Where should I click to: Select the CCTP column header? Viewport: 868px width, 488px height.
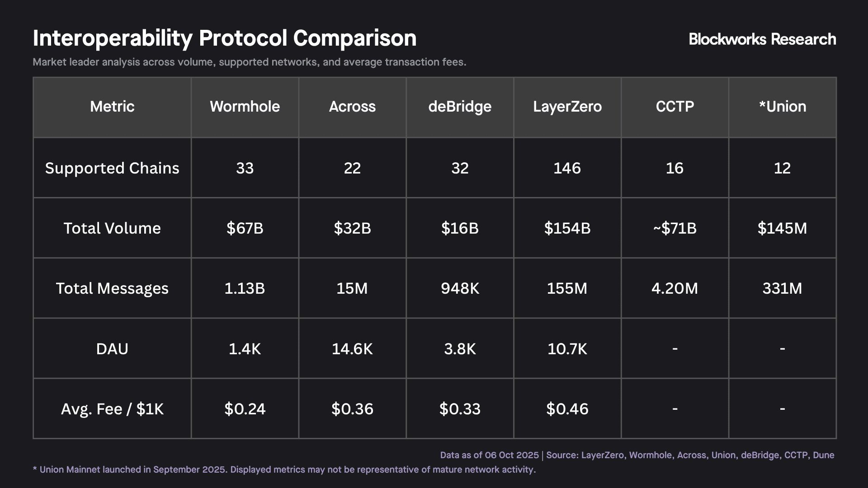[675, 107]
